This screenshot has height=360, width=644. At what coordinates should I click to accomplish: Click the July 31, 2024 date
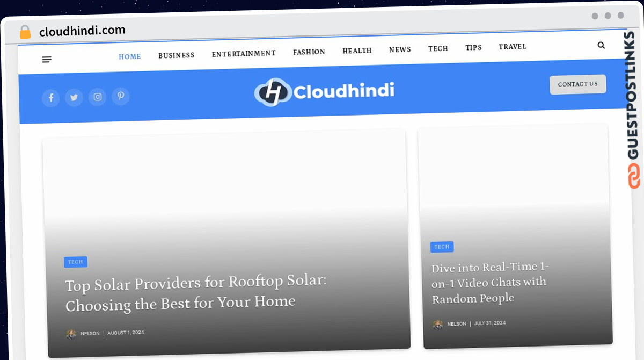[490, 323]
